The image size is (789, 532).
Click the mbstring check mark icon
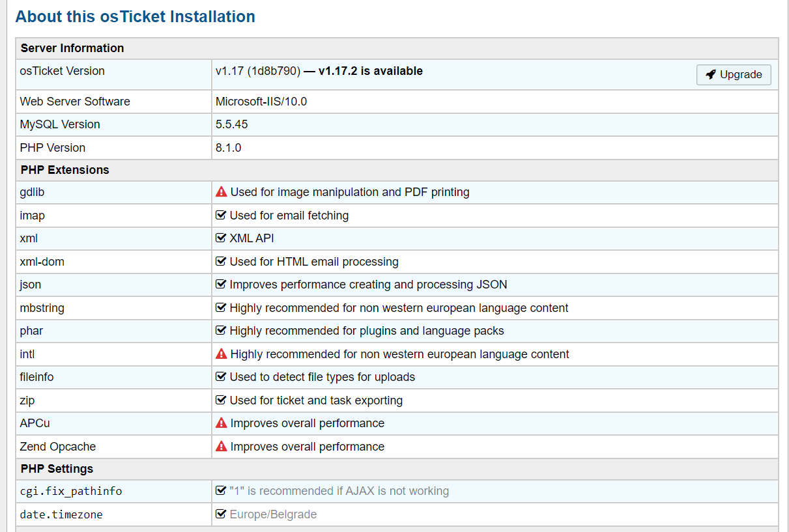coord(221,308)
